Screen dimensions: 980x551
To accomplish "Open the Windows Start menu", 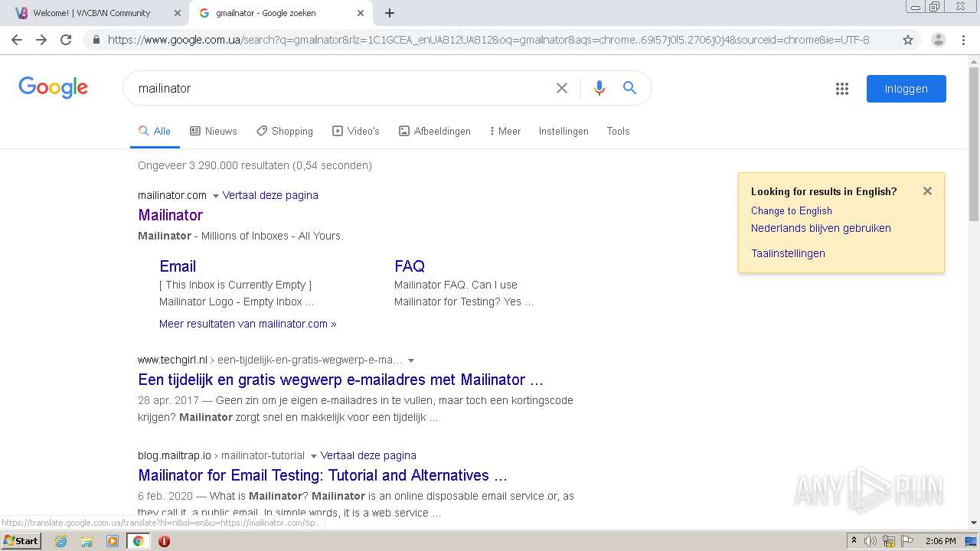I will click(21, 541).
